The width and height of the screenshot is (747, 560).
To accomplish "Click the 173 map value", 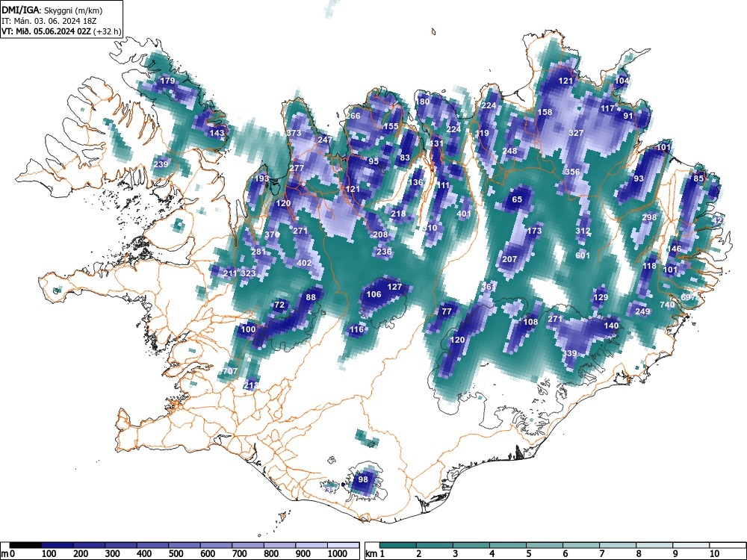I will pyautogui.click(x=535, y=231).
